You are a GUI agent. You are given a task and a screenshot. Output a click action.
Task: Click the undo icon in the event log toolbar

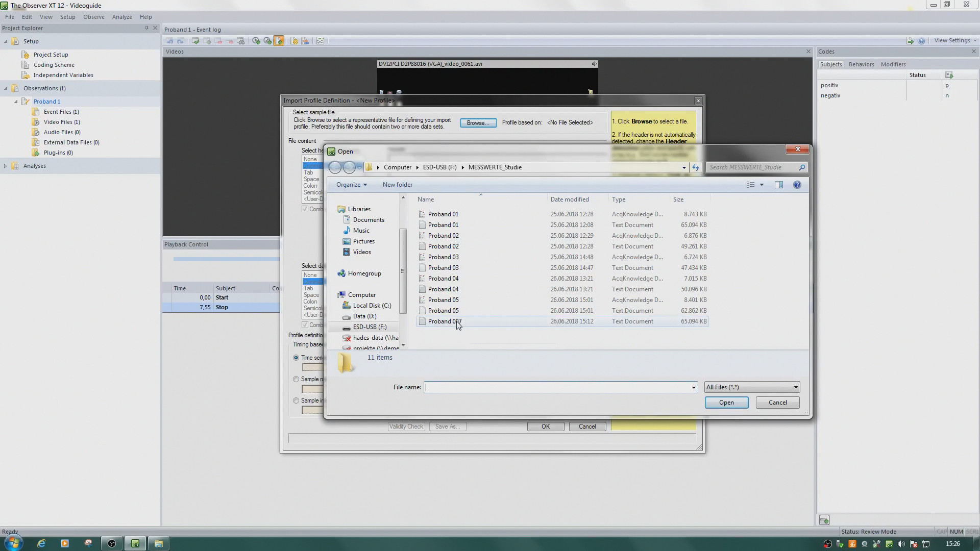click(170, 41)
